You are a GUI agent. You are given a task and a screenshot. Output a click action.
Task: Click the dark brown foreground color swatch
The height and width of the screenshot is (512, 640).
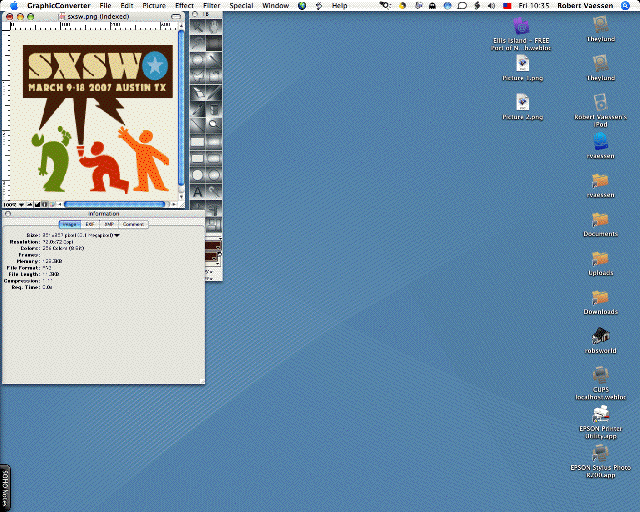pyautogui.click(x=213, y=245)
